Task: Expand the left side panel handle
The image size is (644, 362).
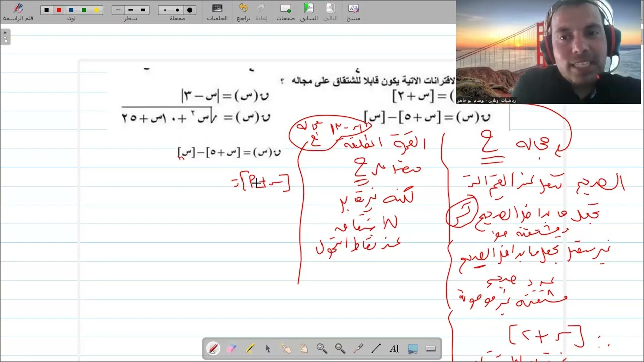Action: point(5,37)
